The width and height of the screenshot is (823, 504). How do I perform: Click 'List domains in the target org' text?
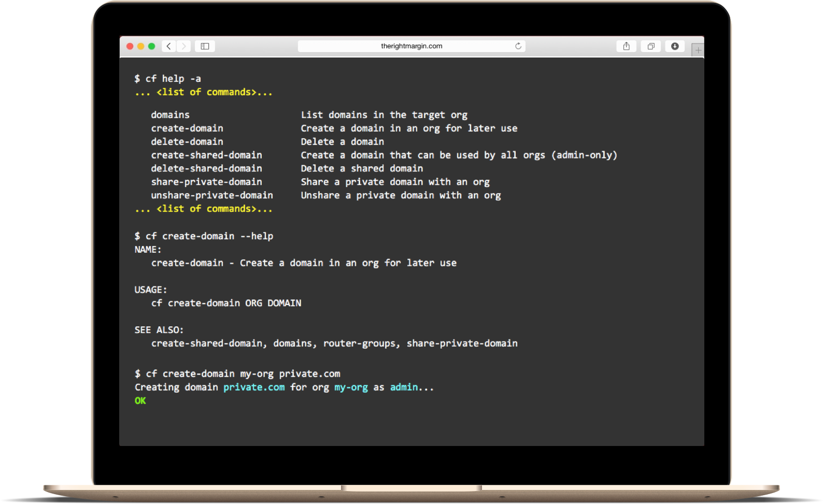tap(384, 115)
